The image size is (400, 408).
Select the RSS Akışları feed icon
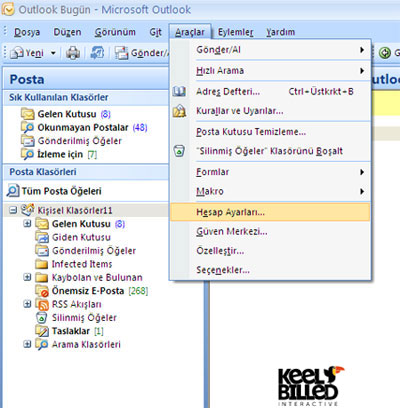pos(42,304)
